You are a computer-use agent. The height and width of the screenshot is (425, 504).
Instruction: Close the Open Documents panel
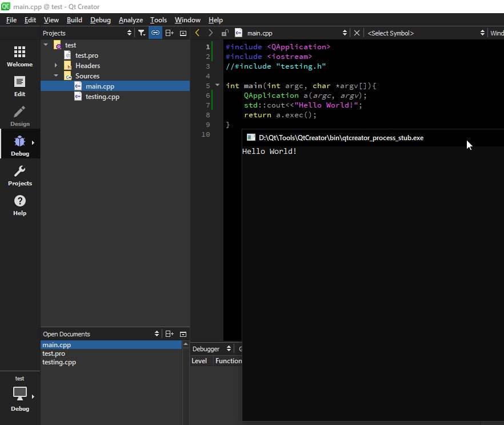tap(183, 334)
